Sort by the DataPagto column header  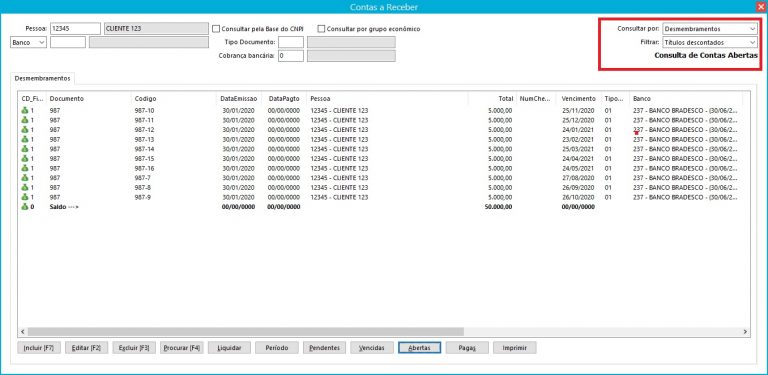click(x=284, y=98)
